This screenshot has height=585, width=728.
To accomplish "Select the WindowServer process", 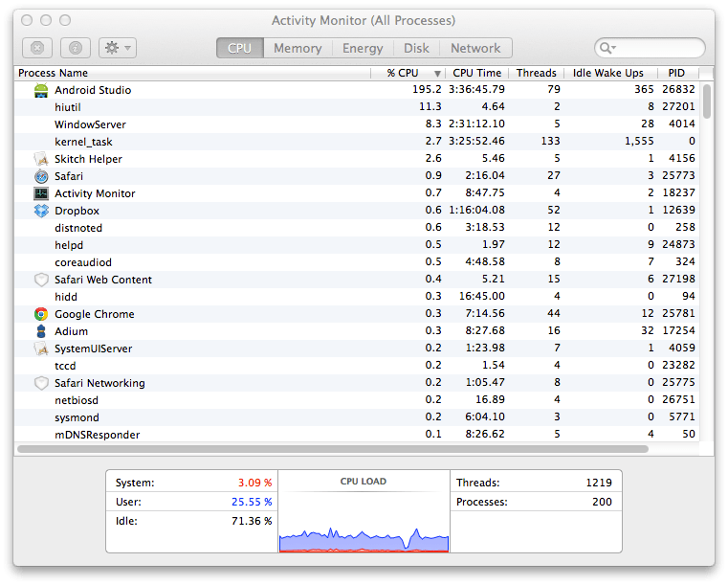I will [x=357, y=124].
